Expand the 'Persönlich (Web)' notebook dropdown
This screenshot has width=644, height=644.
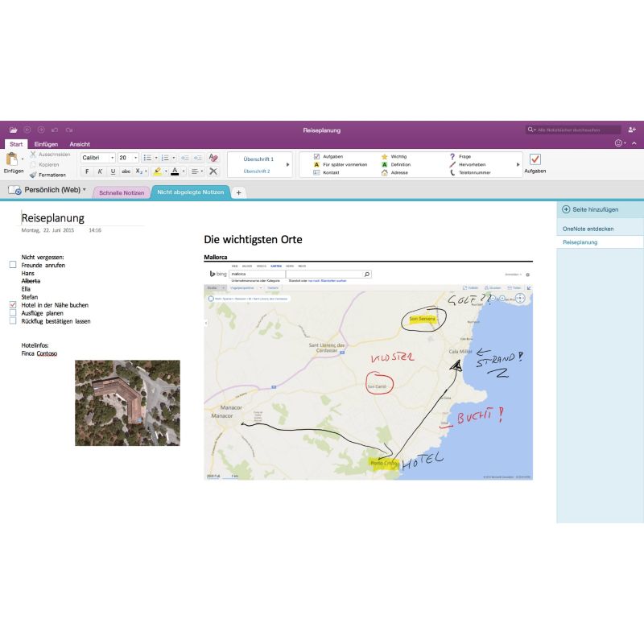coord(85,190)
